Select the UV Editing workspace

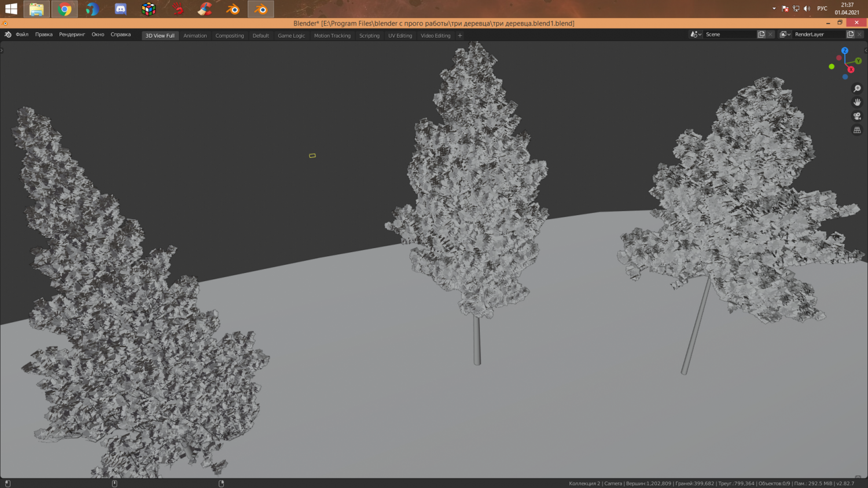(400, 35)
